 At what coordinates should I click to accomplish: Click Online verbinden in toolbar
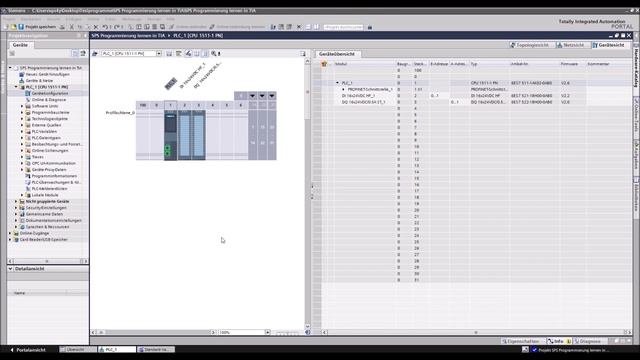188,27
